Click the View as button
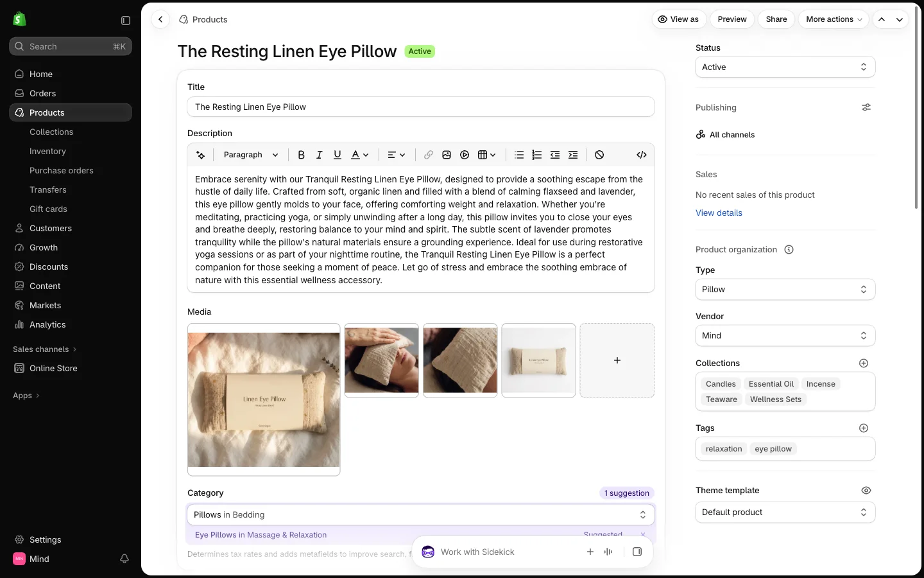 (679, 19)
